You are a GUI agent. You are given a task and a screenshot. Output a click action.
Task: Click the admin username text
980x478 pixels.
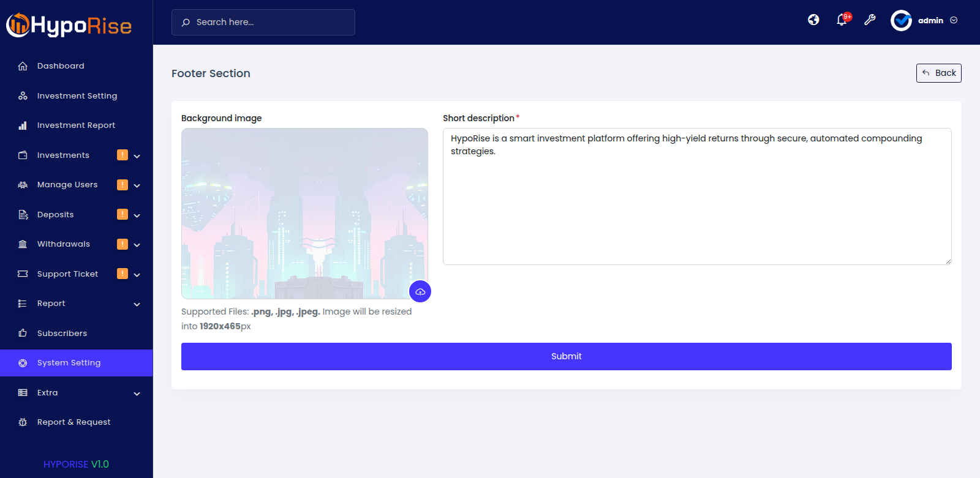point(930,21)
